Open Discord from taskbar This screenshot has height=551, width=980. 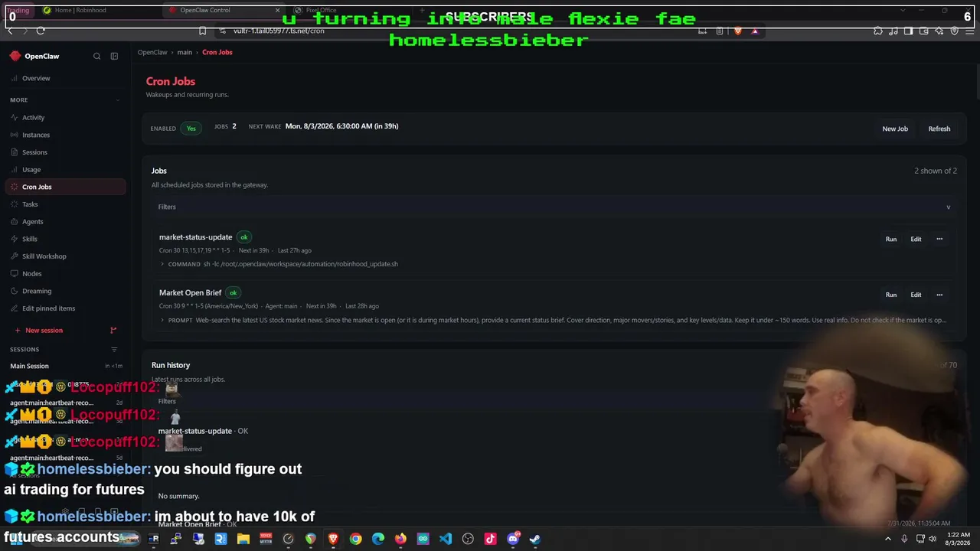[x=513, y=539]
